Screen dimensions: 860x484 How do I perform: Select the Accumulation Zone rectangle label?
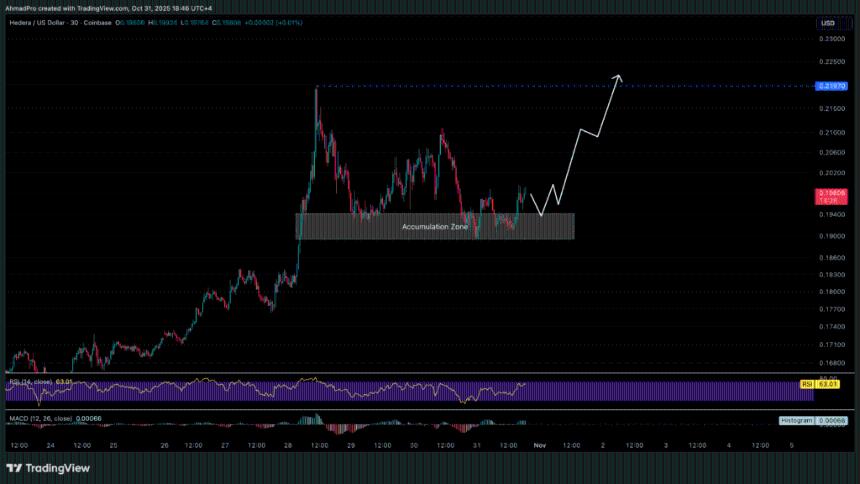tap(434, 227)
